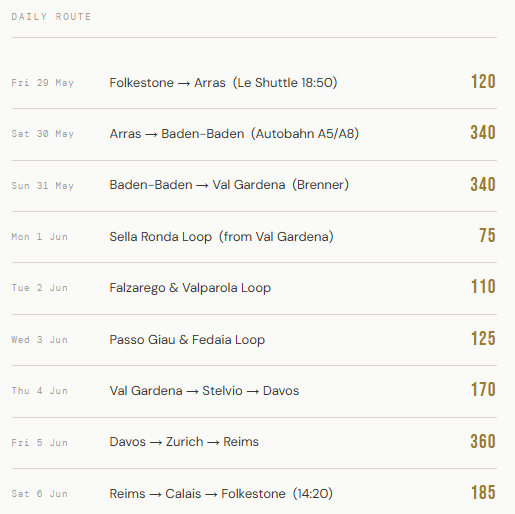The height and width of the screenshot is (514, 515).
Task: Click the 125 mileage on Wed 3 Jun
Action: click(483, 339)
